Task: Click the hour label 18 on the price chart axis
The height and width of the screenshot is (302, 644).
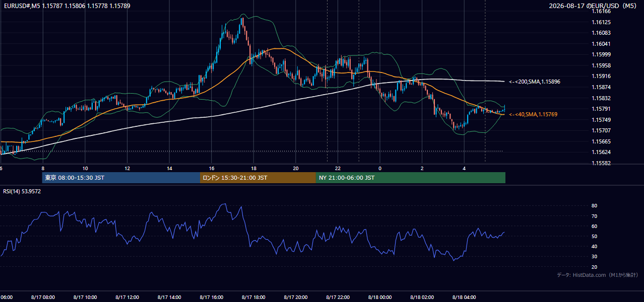Action: (253, 169)
